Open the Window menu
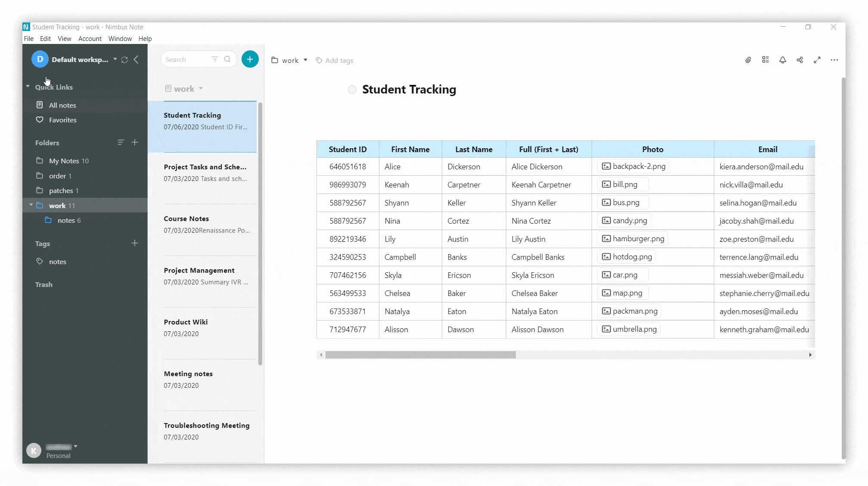 pos(120,38)
